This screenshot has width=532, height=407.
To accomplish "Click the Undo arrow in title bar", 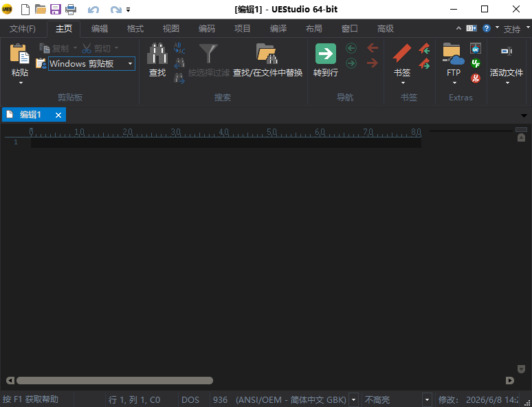I will click(x=93, y=10).
